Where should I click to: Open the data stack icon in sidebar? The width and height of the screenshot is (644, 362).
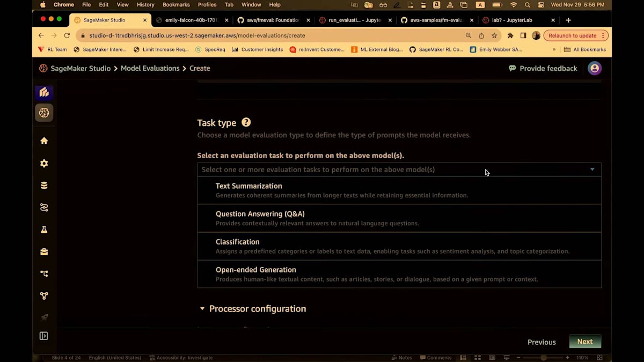click(x=44, y=186)
